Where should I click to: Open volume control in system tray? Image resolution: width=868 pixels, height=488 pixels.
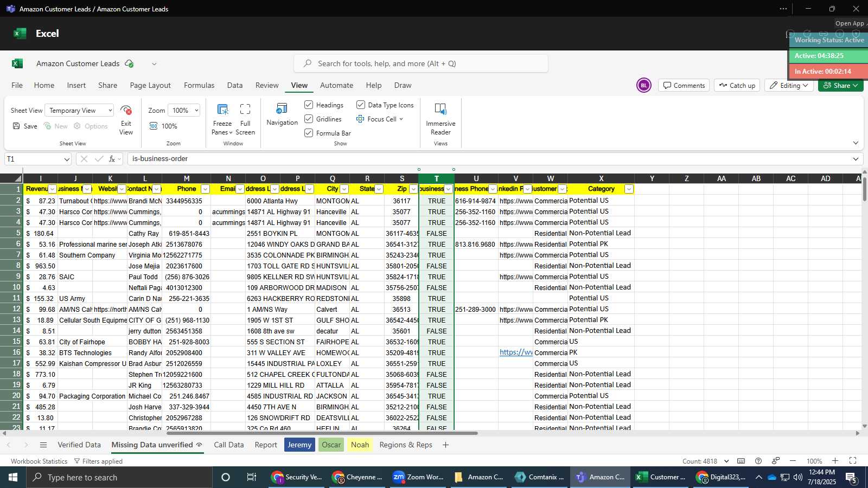797,477
